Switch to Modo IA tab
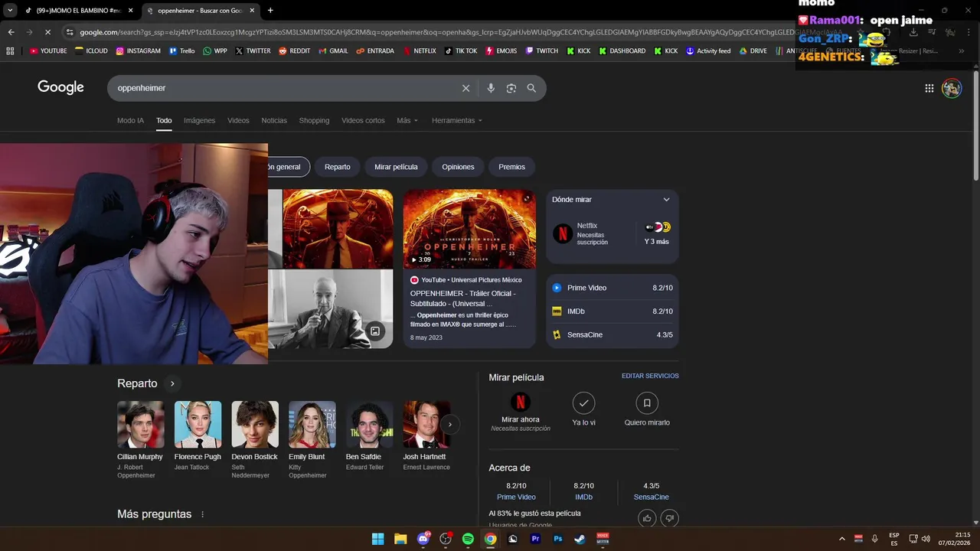The image size is (980, 551). [x=130, y=120]
